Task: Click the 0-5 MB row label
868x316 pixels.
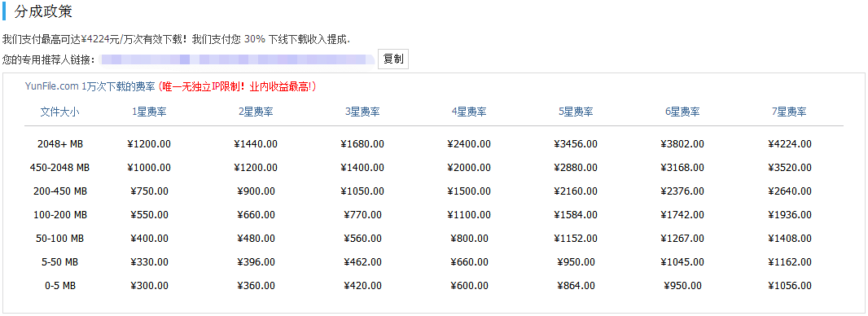Action: tap(59, 286)
